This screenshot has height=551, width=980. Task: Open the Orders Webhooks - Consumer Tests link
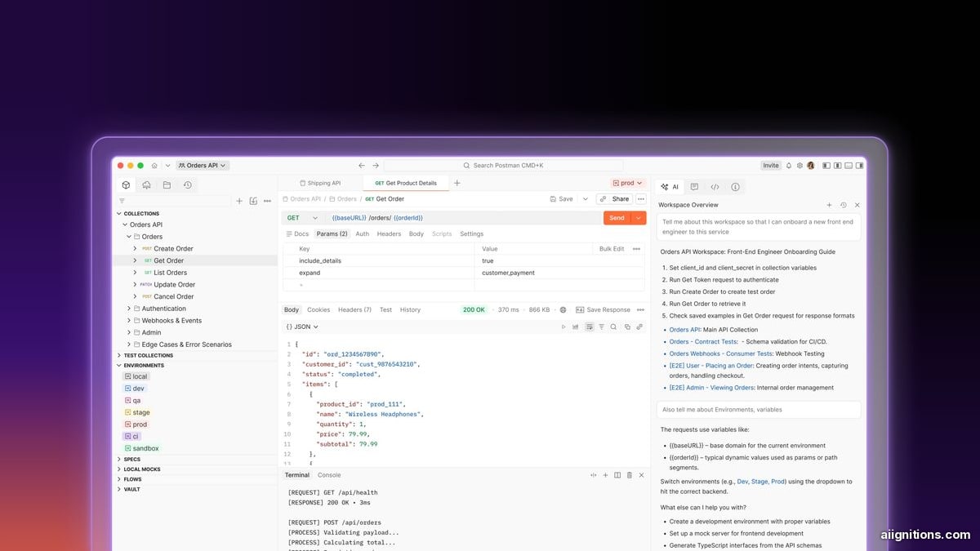[721, 353]
